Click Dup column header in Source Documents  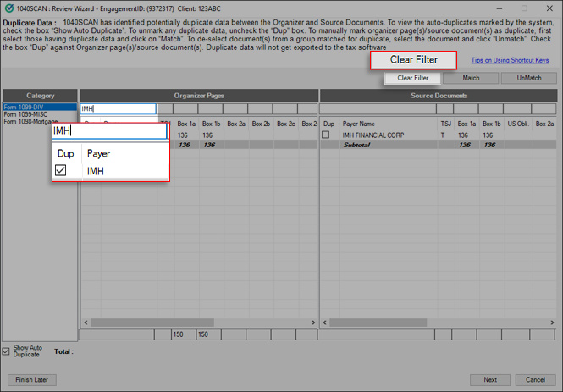(329, 124)
